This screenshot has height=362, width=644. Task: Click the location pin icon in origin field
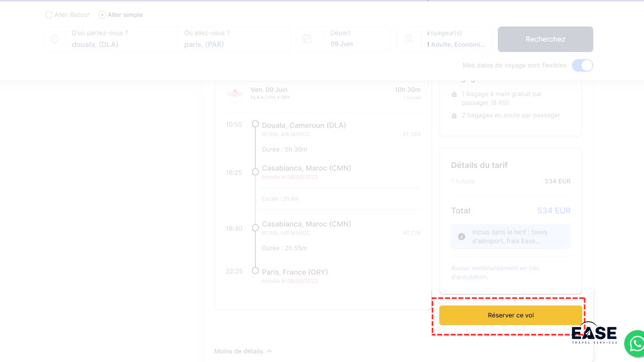click(54, 39)
